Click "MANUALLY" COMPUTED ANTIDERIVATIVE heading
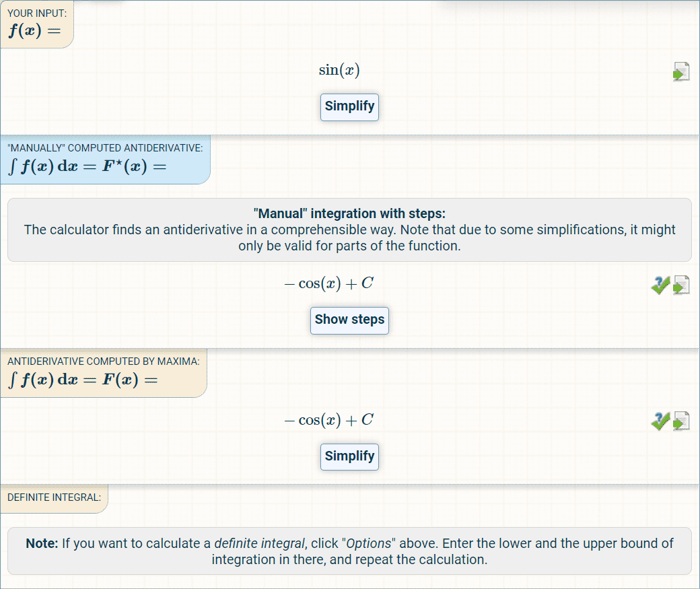 [105, 148]
